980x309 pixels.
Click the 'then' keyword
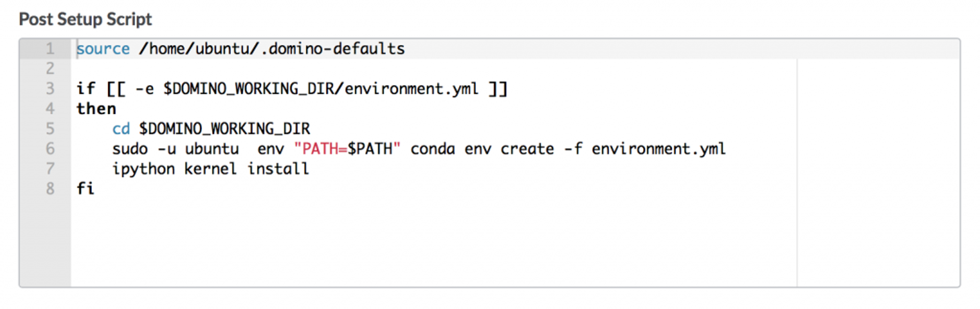pos(96,109)
